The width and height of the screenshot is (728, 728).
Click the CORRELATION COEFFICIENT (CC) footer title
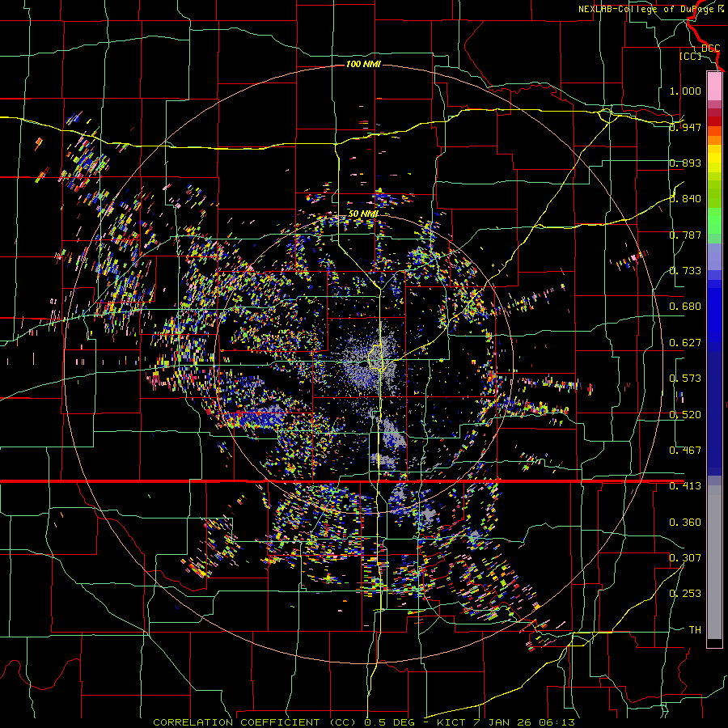[255, 722]
